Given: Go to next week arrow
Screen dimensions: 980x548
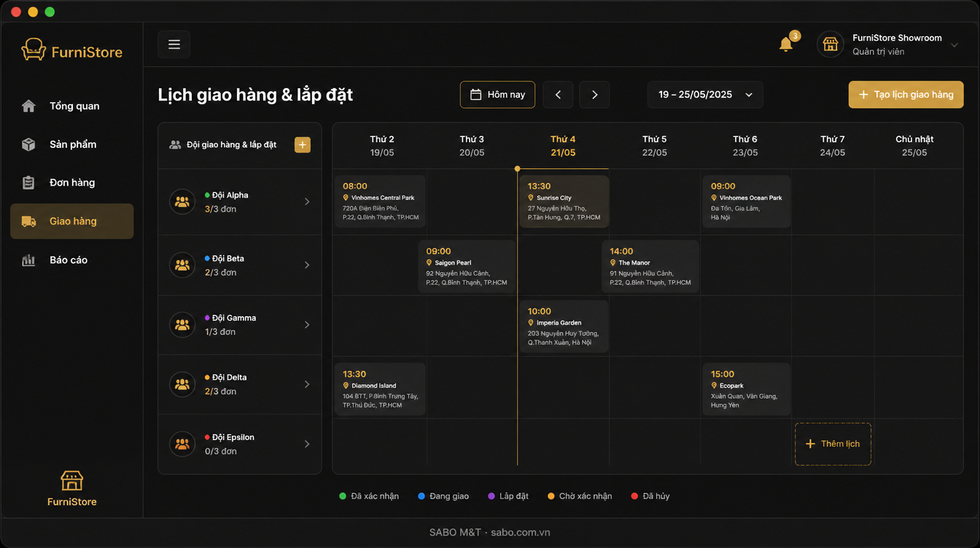Looking at the screenshot, I should (595, 95).
